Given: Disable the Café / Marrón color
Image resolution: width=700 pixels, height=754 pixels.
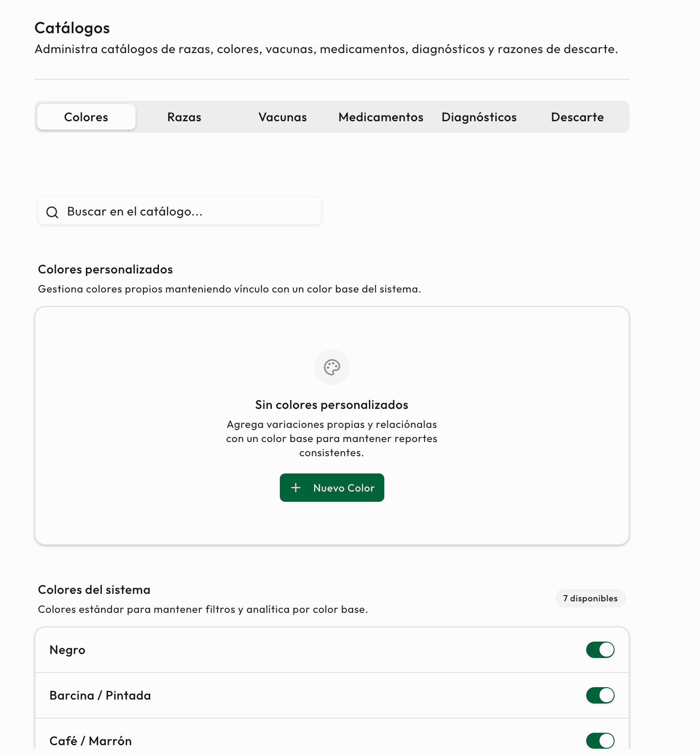Looking at the screenshot, I should point(600,740).
